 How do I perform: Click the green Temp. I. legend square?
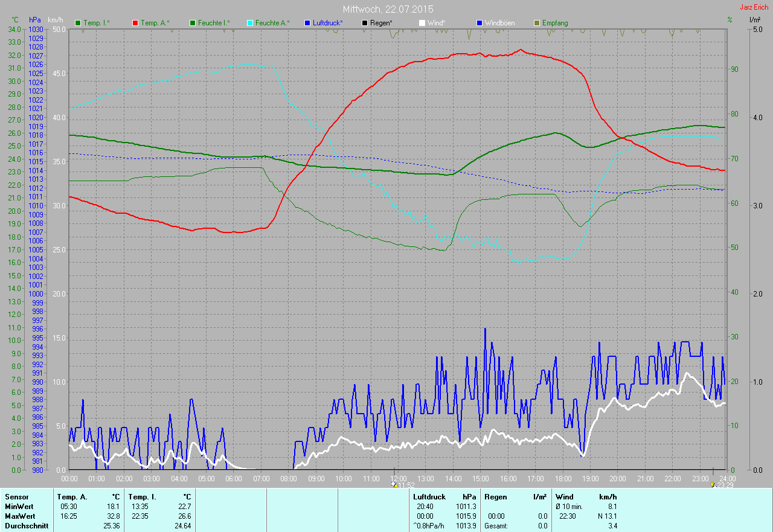tap(78, 23)
